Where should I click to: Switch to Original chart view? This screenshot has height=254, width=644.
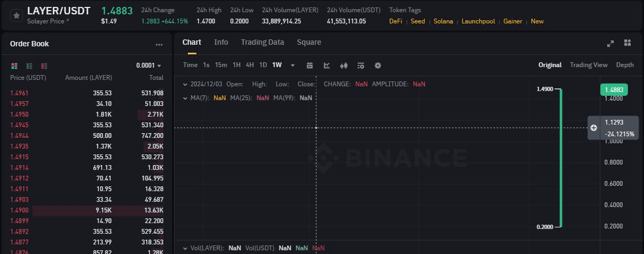pyautogui.click(x=550, y=65)
